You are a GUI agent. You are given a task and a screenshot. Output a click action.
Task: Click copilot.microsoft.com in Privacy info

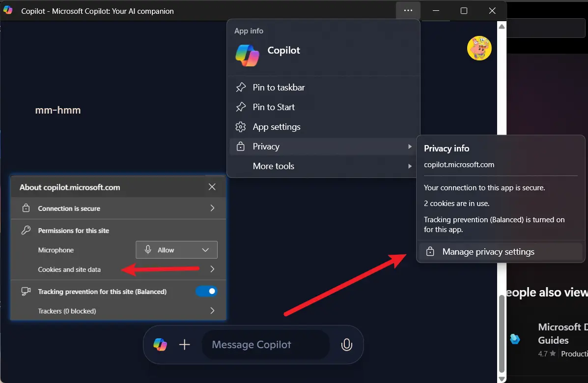459,165
